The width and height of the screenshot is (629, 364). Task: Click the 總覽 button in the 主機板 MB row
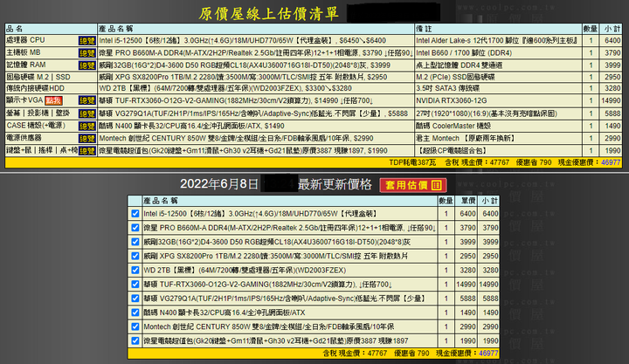86,53
